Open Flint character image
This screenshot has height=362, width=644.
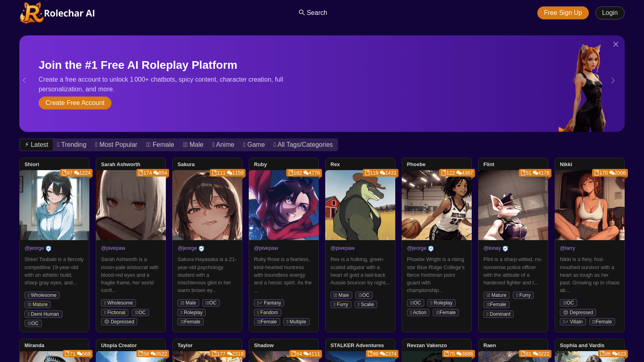click(x=513, y=205)
